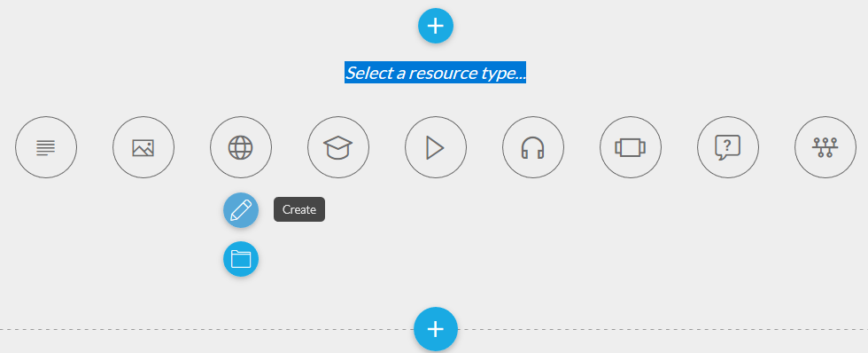Select the headphones audio resource icon
Screen dimensions: 868x353
tap(533, 147)
